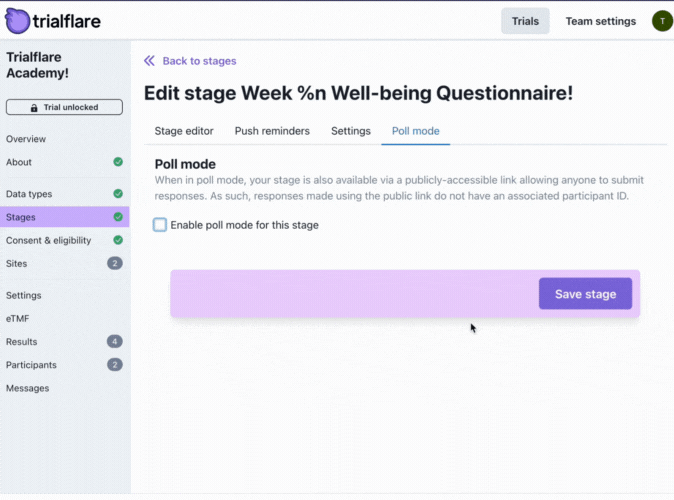The image size is (674, 500).
Task: Open Participants in the sidebar
Action: pos(31,365)
